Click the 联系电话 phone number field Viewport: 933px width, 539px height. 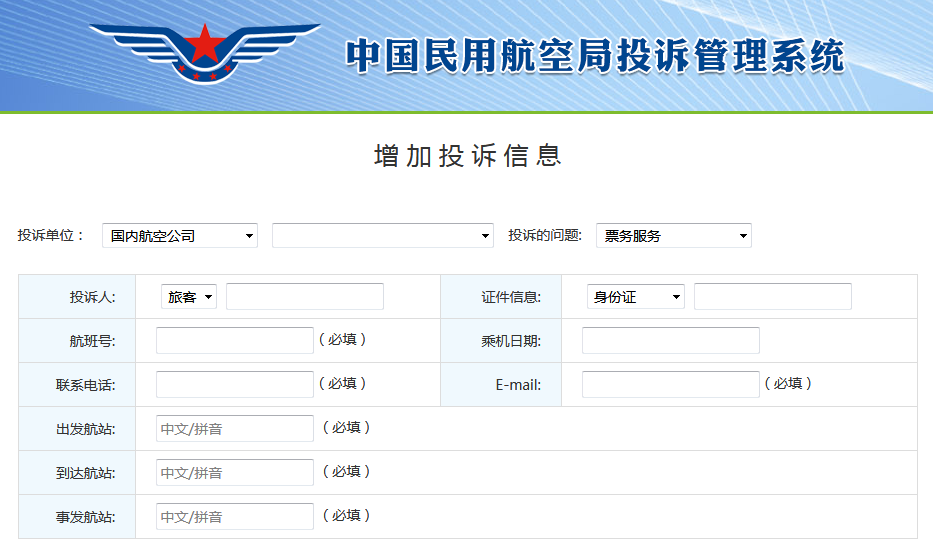tap(234, 384)
